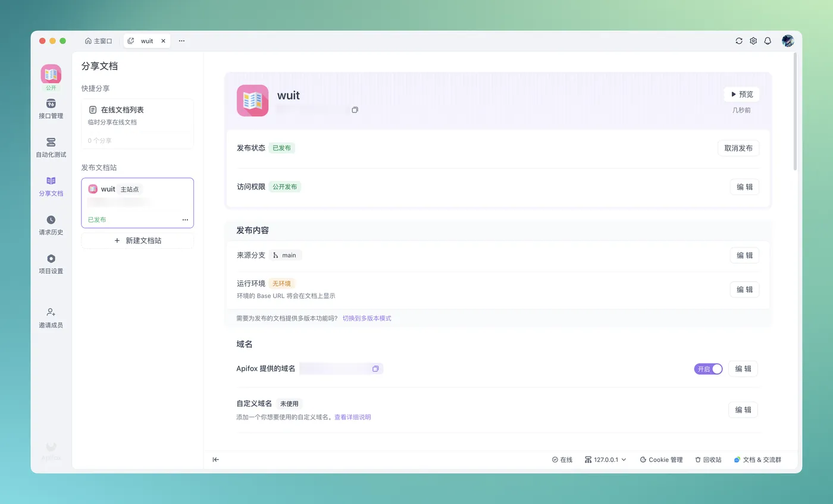Open 文档 & 交流群 in status bar
This screenshot has height=504, width=833.
757,459
